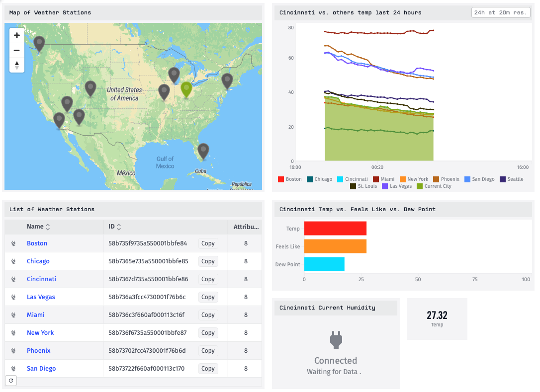This screenshot has height=392, width=540.
Task: Click the device icon in New York row
Action: [x=13, y=333]
